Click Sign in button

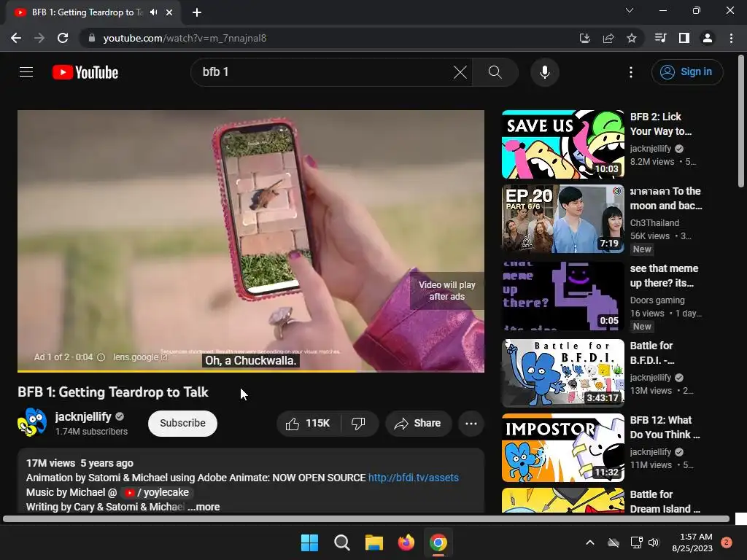click(687, 72)
